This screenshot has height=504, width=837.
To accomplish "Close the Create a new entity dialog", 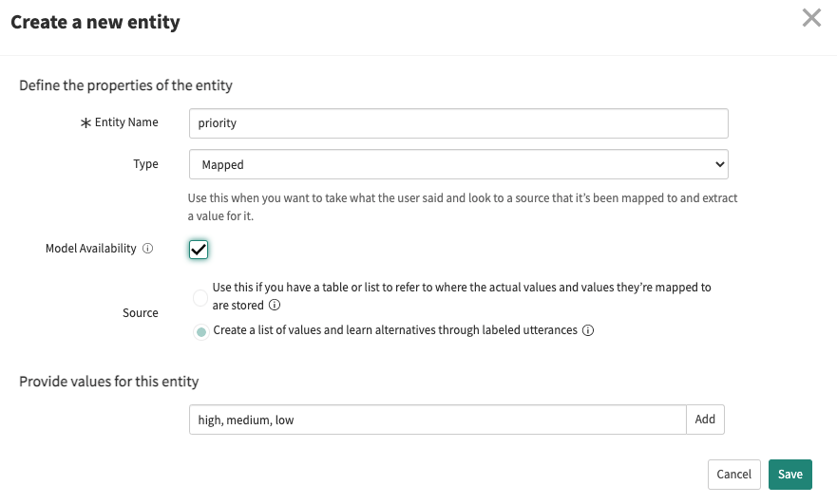I will [x=811, y=18].
